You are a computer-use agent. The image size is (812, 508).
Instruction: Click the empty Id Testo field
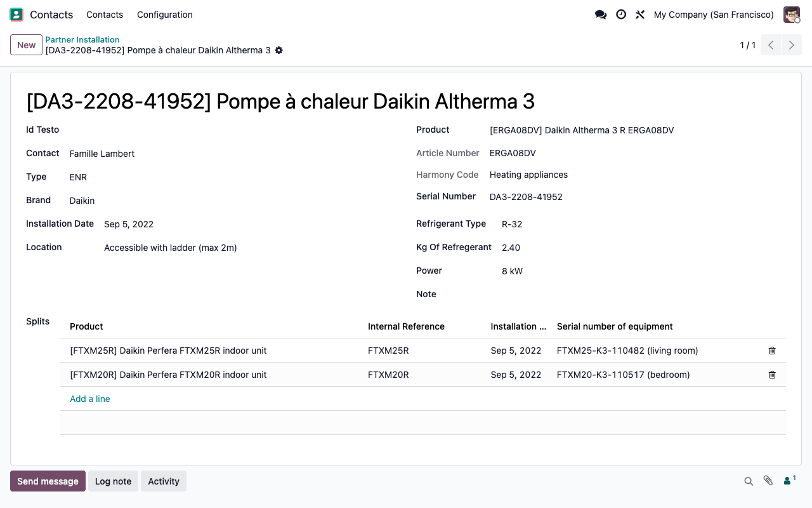[x=232, y=130]
